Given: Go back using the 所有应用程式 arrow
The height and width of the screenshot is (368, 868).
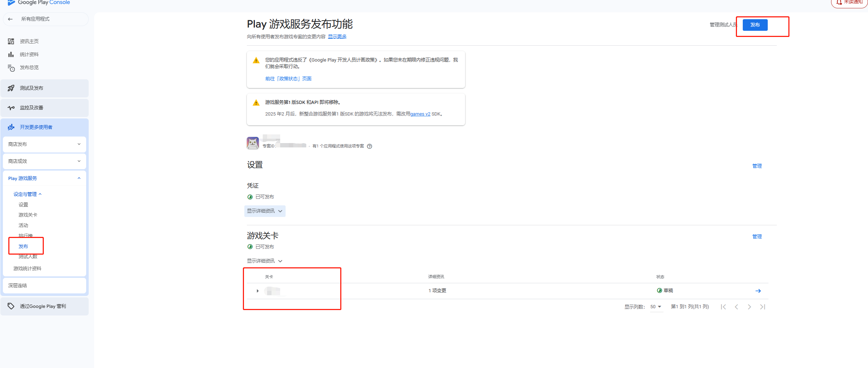Looking at the screenshot, I should [10, 19].
